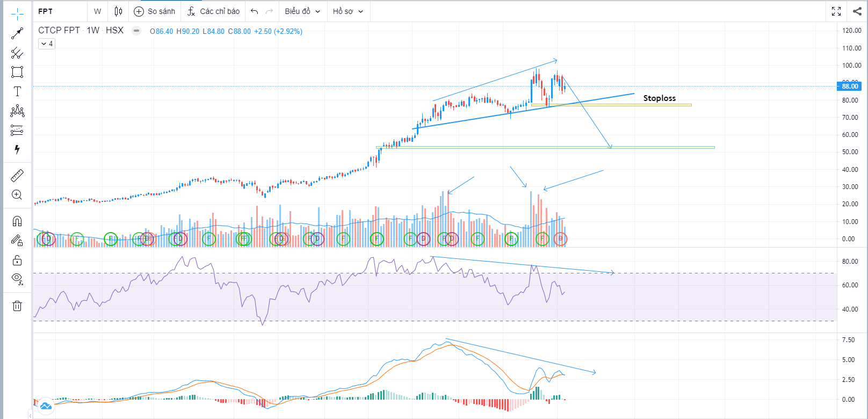Click the 1W interval label in legend
868x419 pixels.
(x=93, y=31)
